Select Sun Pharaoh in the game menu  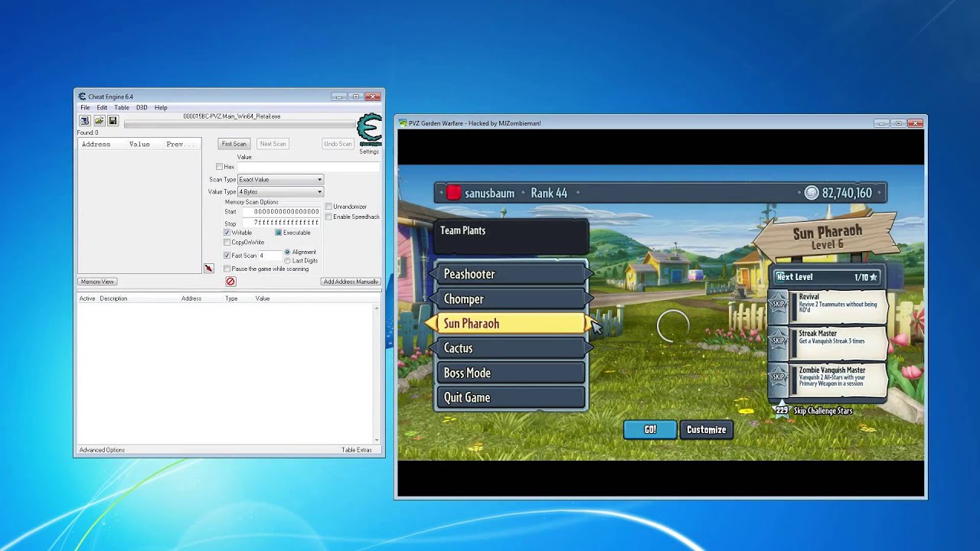[511, 324]
